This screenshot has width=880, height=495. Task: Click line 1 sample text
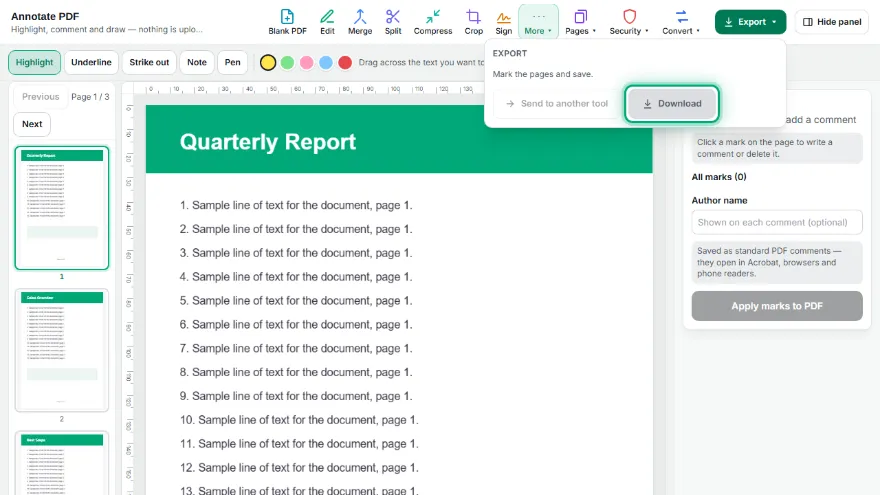(296, 205)
